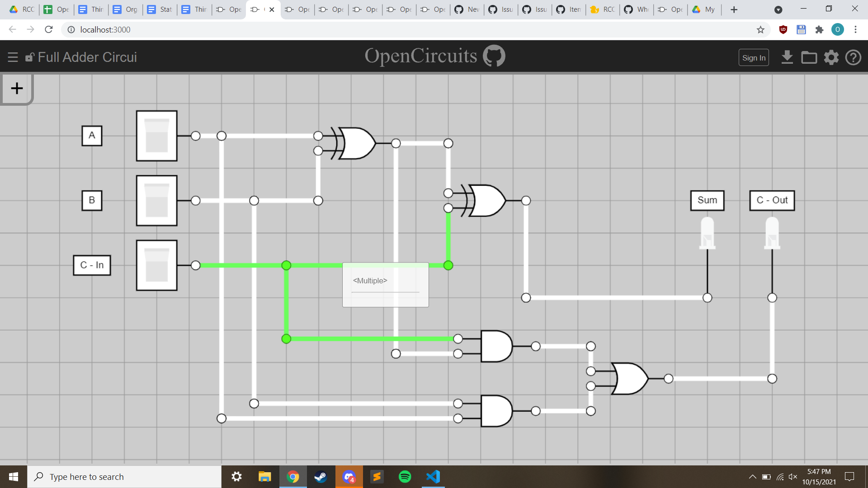Screen dimensions: 868x488
Task: Open the side menu with the hamburger icon
Action: (13, 57)
